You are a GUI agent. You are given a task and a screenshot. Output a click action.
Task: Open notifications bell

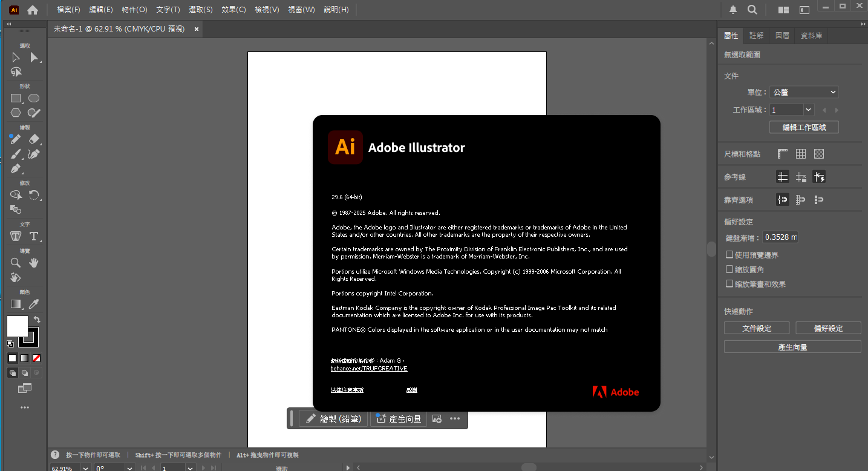coord(733,10)
